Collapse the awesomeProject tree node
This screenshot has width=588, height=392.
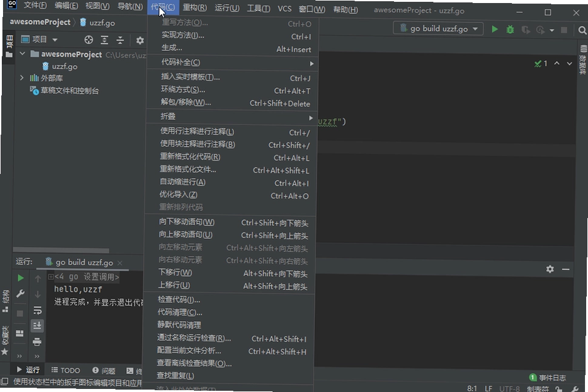[22, 53]
